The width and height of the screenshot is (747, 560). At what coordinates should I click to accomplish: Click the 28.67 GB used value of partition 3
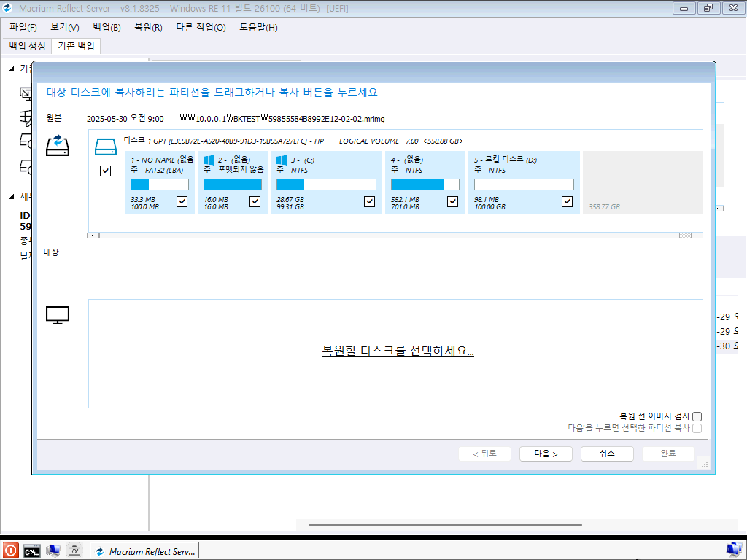[290, 200]
